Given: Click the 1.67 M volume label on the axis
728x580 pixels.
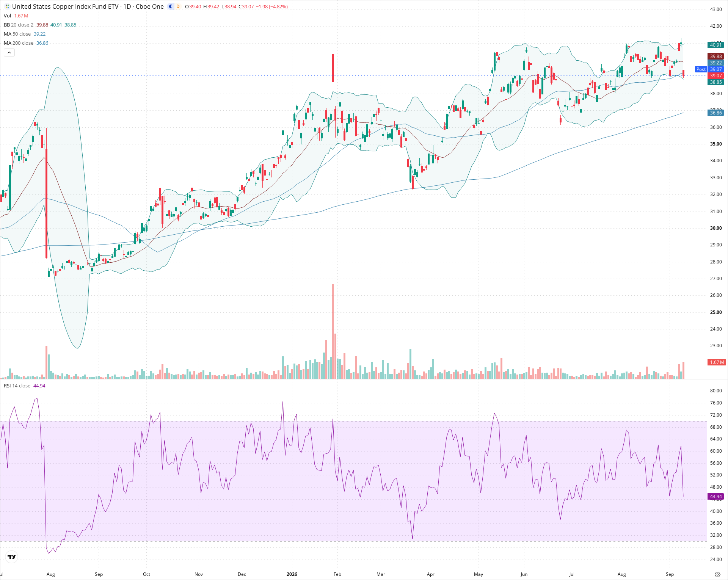Looking at the screenshot, I should 717,362.
